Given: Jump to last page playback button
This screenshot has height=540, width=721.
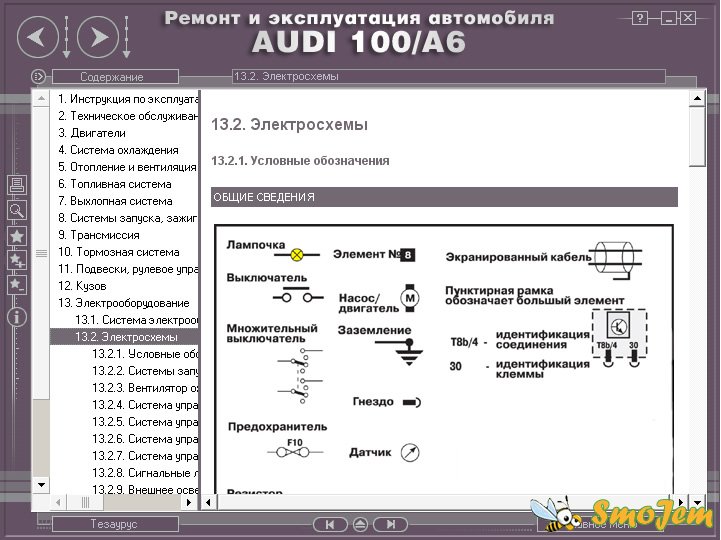Looking at the screenshot, I should (x=390, y=524).
